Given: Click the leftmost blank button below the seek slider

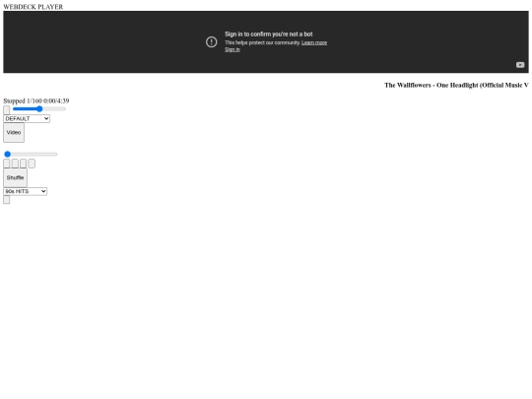Looking at the screenshot, I should (7, 164).
